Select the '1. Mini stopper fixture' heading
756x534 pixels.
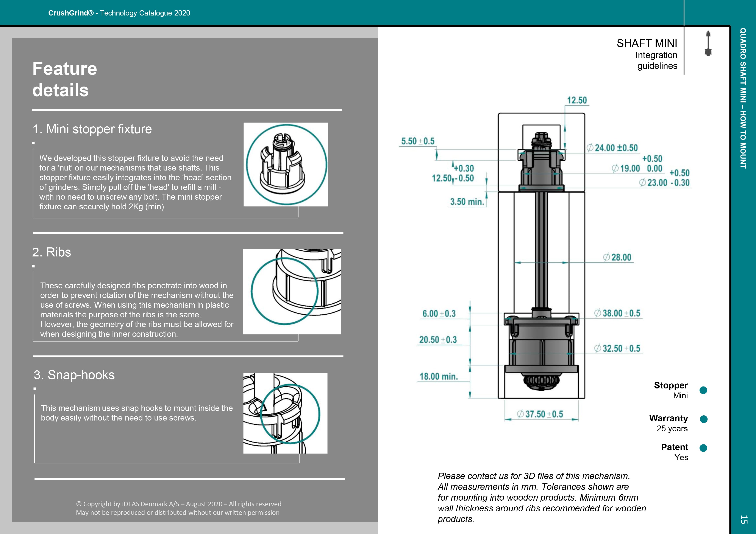coord(92,129)
